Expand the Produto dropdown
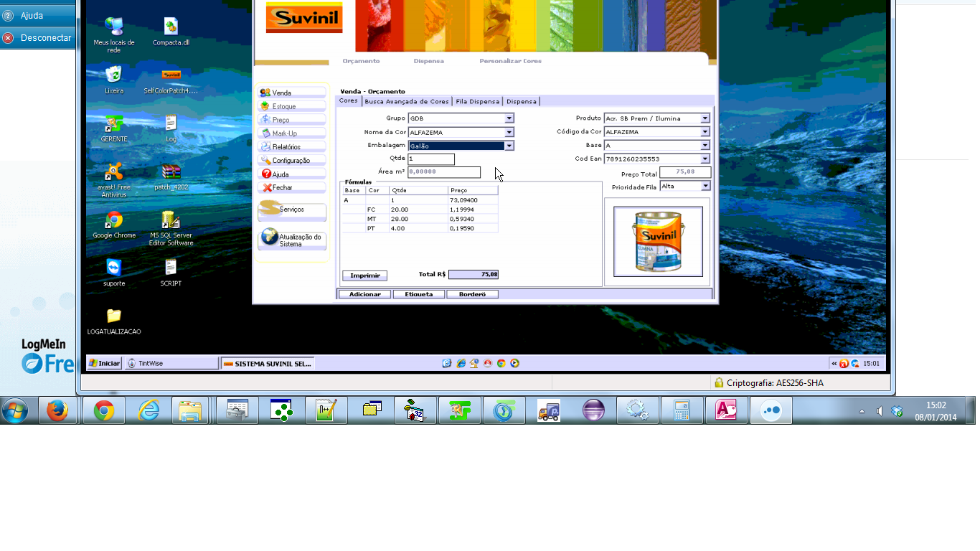The height and width of the screenshot is (551, 980). point(705,118)
